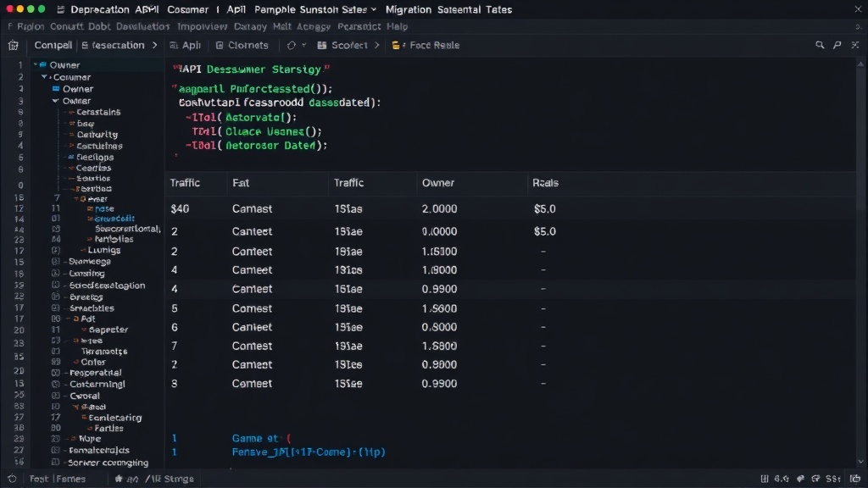Click the document icon in the title bar
868x488 pixels.
pyautogui.click(x=61, y=9)
